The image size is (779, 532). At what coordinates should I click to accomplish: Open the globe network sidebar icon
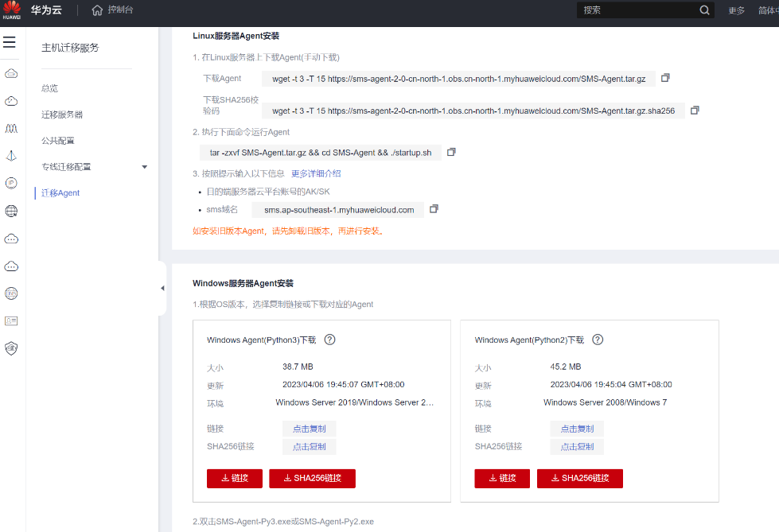coord(11,211)
